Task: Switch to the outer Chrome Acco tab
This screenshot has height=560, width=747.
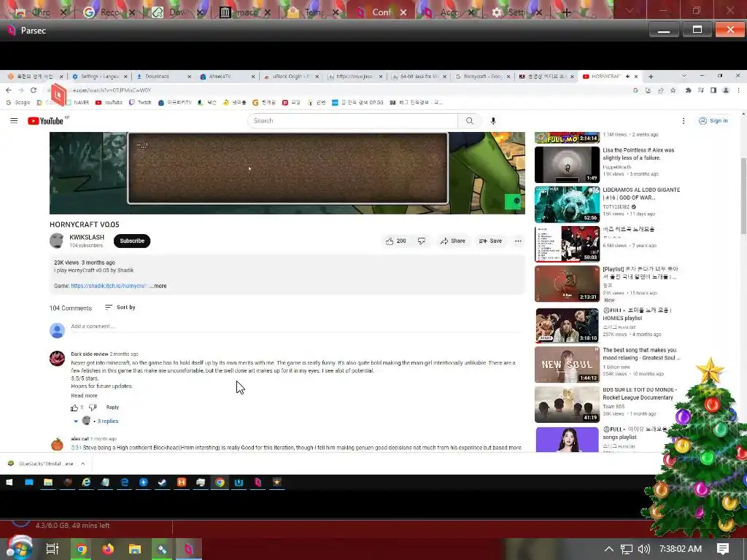Action: coord(448,12)
